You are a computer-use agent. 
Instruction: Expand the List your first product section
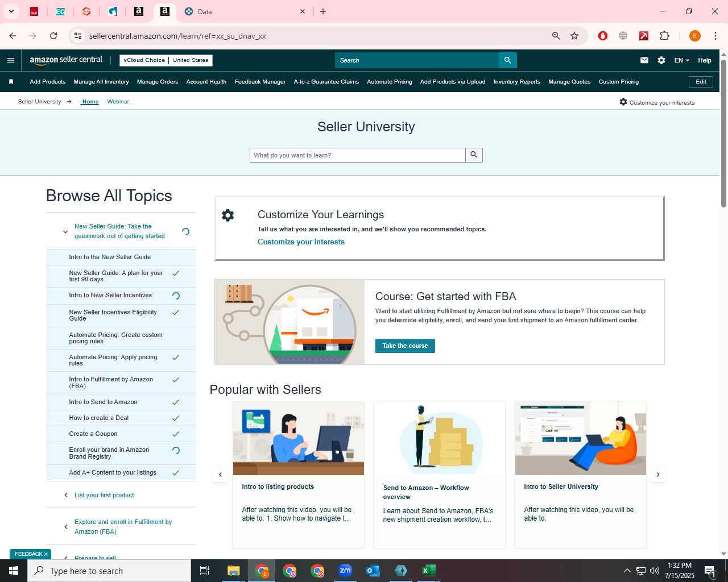[66, 495]
